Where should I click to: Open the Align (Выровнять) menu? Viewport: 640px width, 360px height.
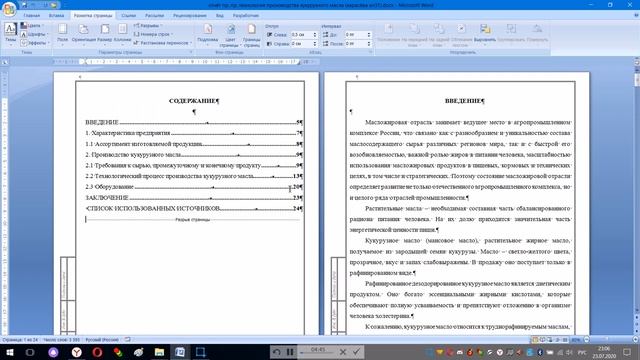click(x=485, y=34)
